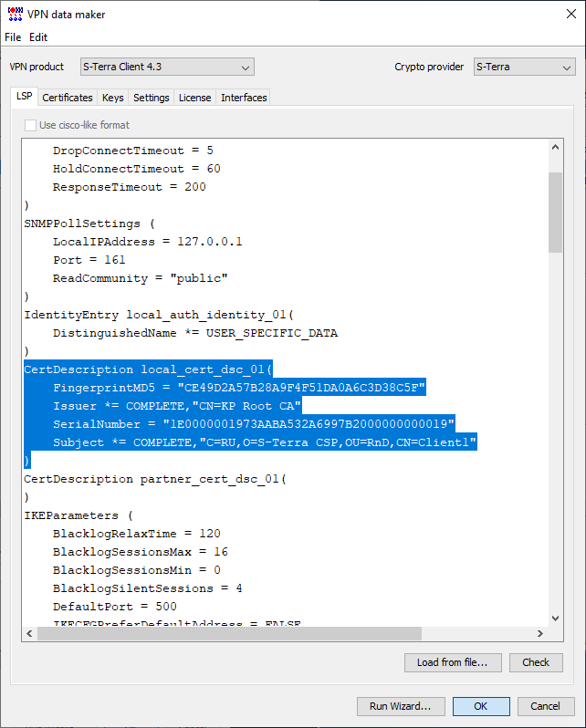Confirm with the OK button
586x728 pixels.
481,706
